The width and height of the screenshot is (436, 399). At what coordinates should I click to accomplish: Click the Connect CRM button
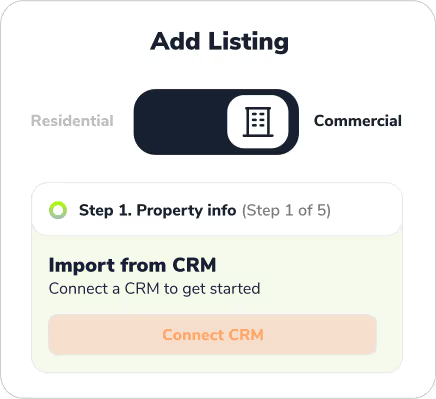pos(213,335)
